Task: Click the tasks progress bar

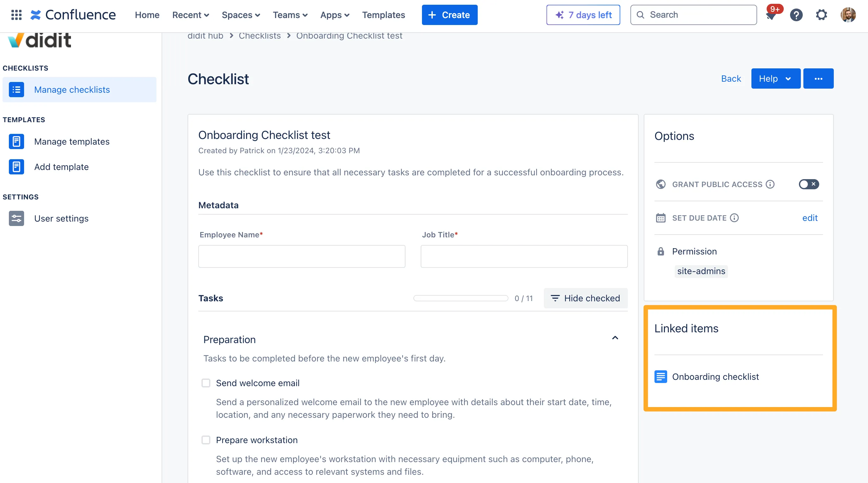Action: pyautogui.click(x=461, y=298)
